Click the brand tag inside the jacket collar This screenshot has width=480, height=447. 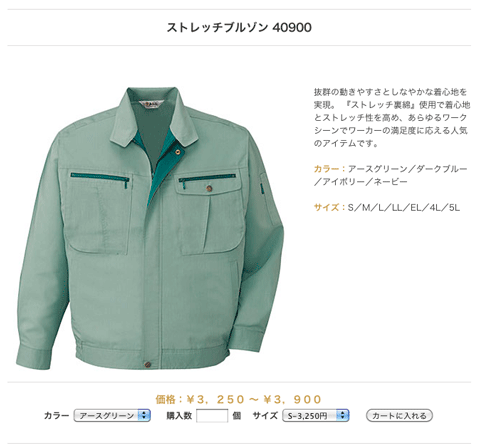(152, 104)
